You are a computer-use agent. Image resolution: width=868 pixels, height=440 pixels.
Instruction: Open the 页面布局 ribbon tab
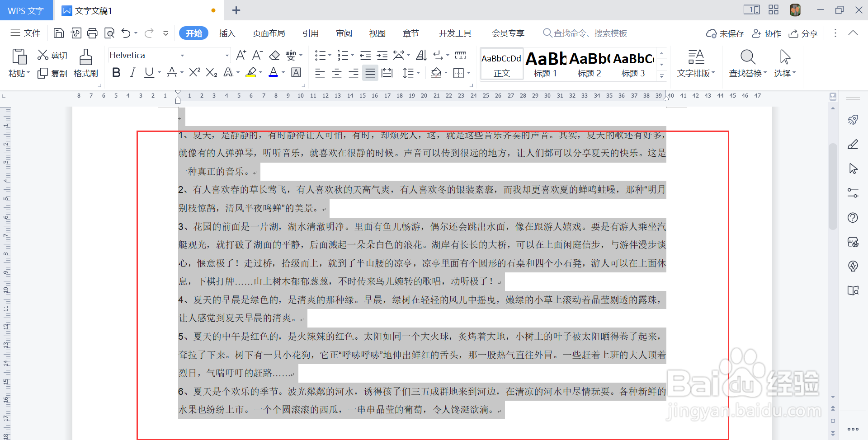(x=269, y=33)
